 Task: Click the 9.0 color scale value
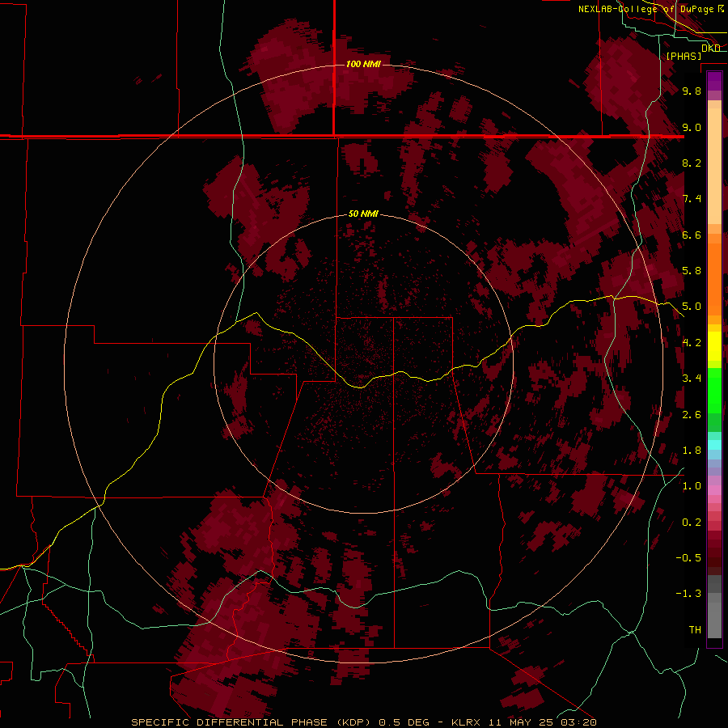point(692,127)
